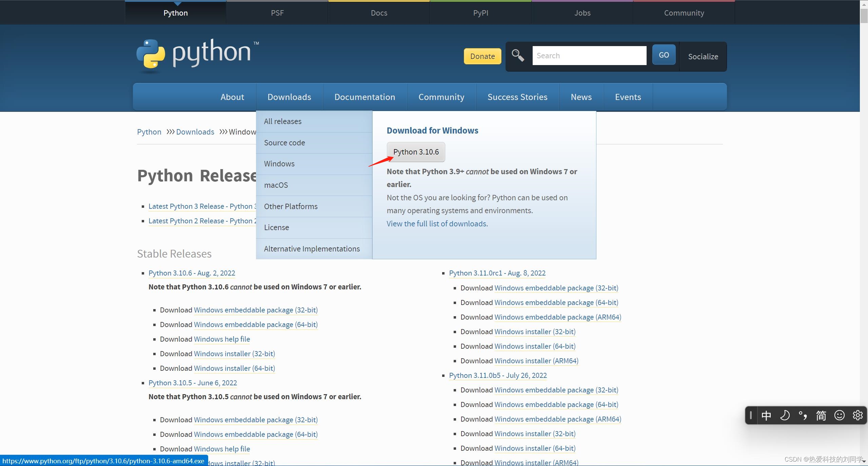Select Source code in Downloads menu
868x466 pixels.
(x=314, y=143)
